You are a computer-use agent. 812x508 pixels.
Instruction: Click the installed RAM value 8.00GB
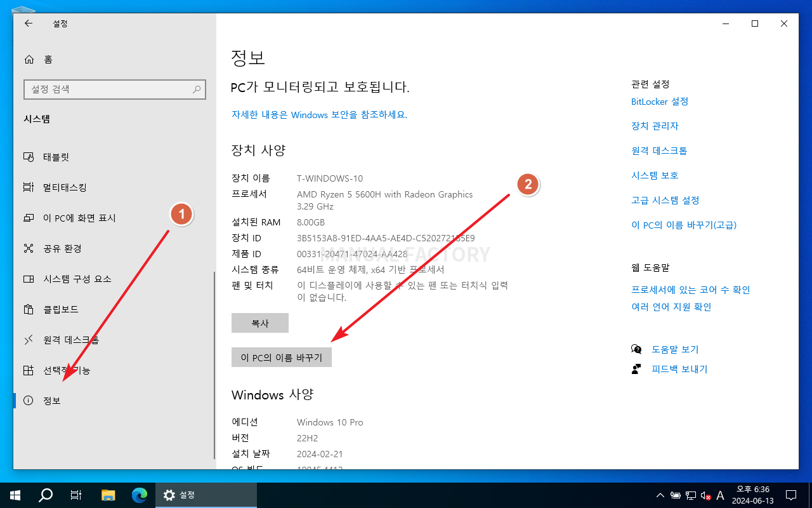(311, 223)
